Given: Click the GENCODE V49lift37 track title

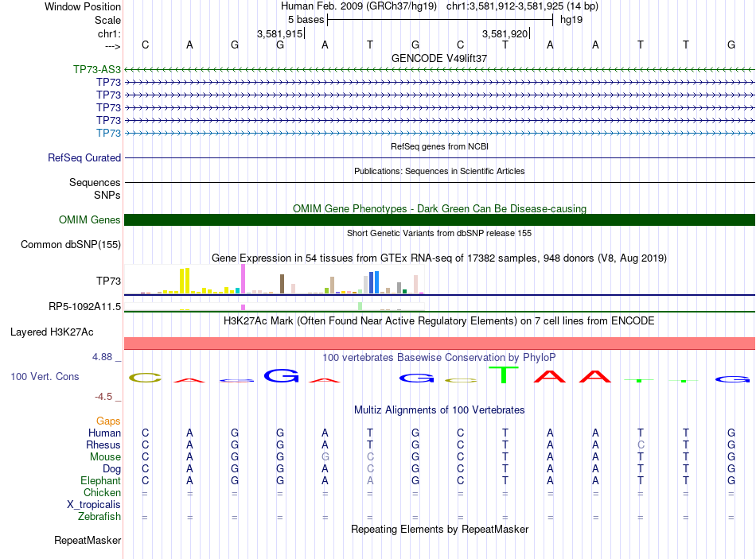Looking at the screenshot, I should click(x=439, y=58).
